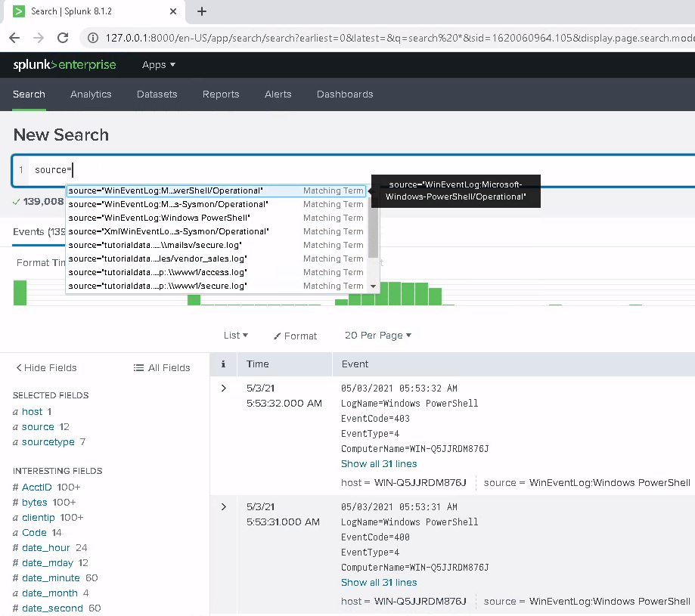Open a new browser tab
Viewport: 695px width, 616px height.
tap(202, 11)
